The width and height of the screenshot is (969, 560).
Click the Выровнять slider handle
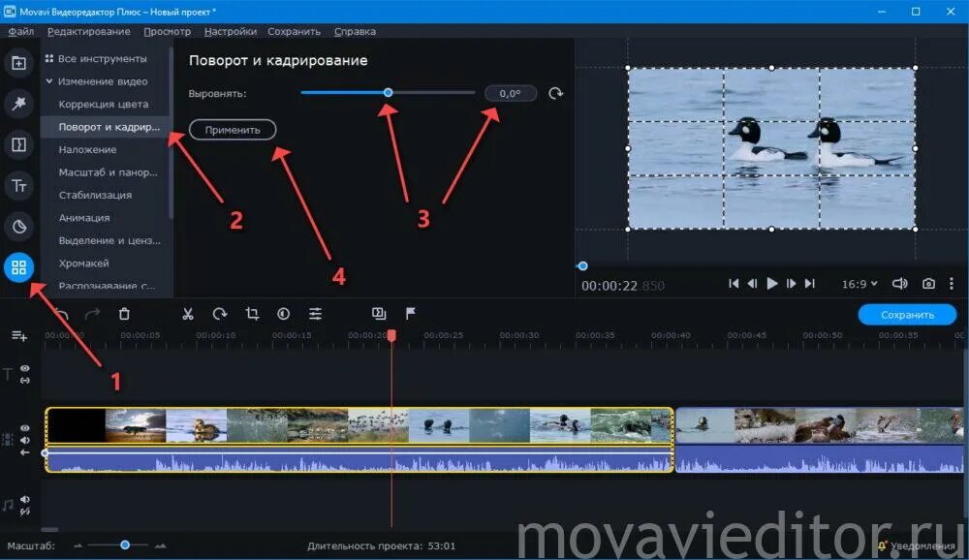pos(389,93)
